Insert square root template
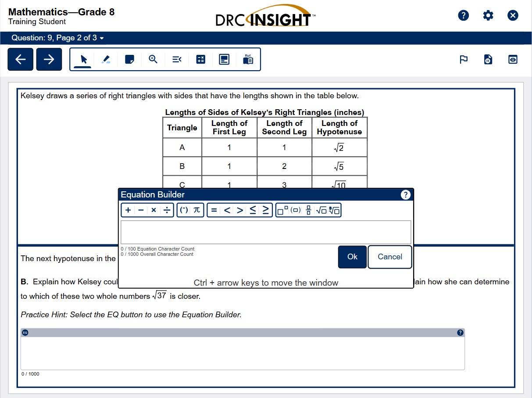The image size is (532, 398). [321, 210]
